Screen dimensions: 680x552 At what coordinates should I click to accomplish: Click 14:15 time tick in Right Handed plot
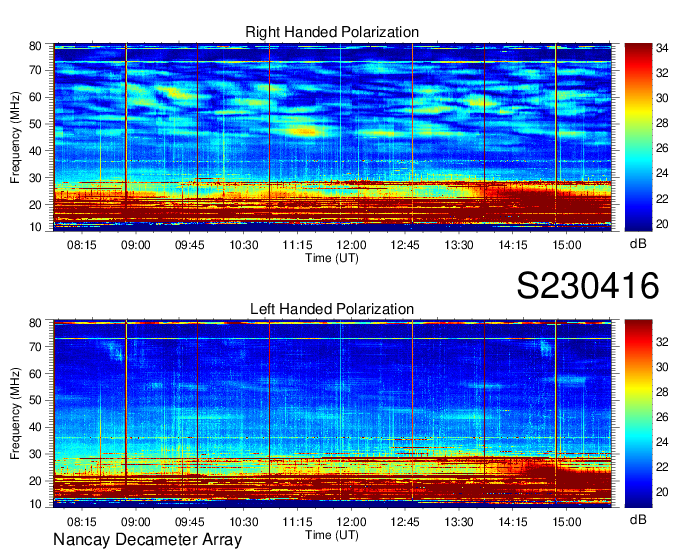(x=513, y=245)
